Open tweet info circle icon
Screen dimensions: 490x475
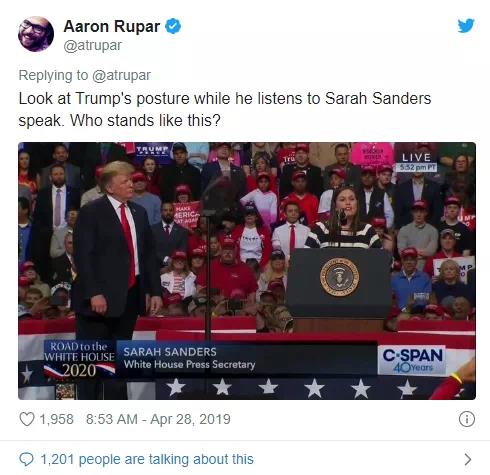pyautogui.click(x=467, y=419)
